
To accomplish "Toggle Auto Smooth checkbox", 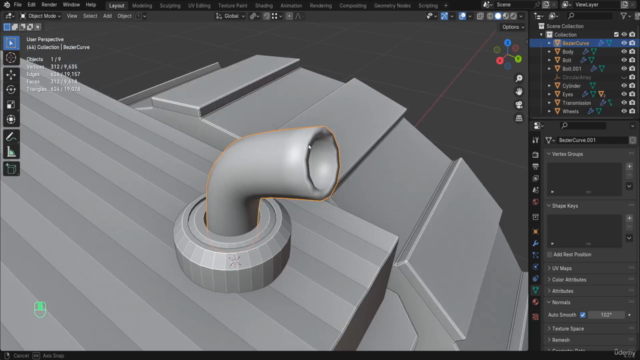I will 583,315.
